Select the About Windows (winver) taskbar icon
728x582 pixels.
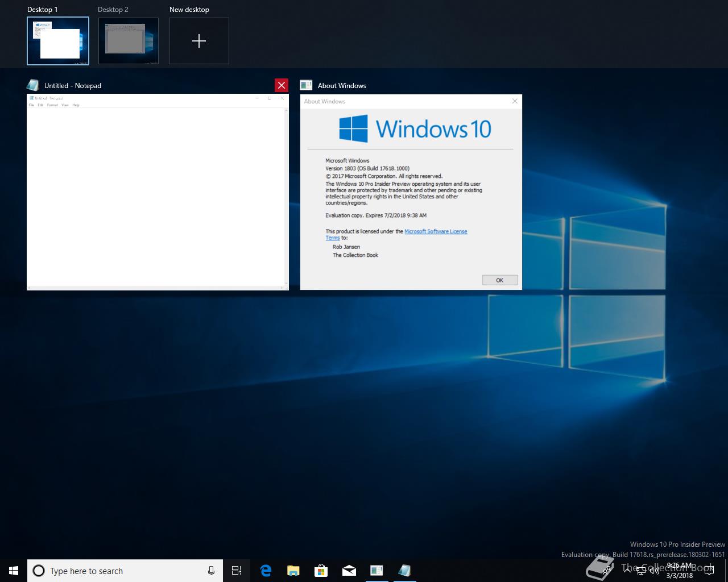pyautogui.click(x=377, y=571)
